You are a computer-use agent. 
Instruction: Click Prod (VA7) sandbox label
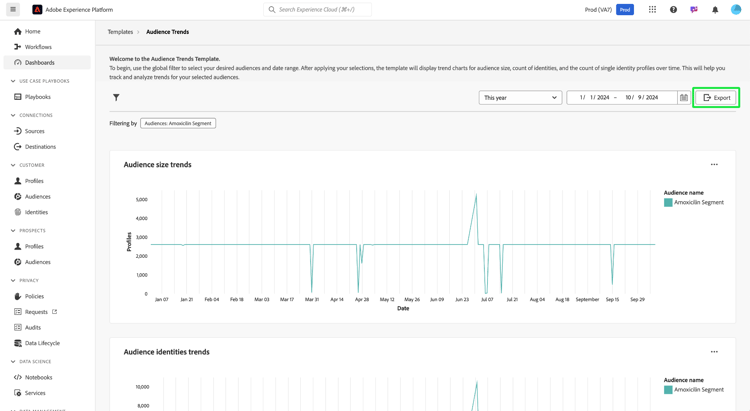coord(598,10)
